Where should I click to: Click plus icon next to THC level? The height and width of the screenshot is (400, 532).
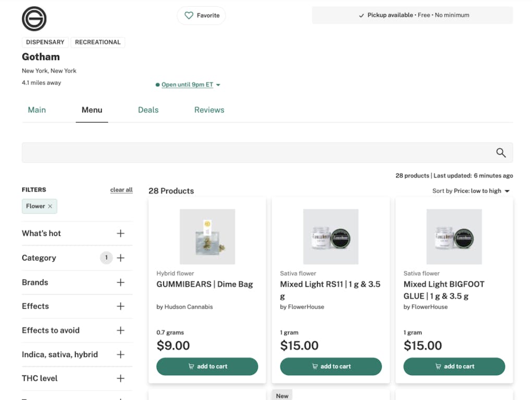tap(120, 379)
